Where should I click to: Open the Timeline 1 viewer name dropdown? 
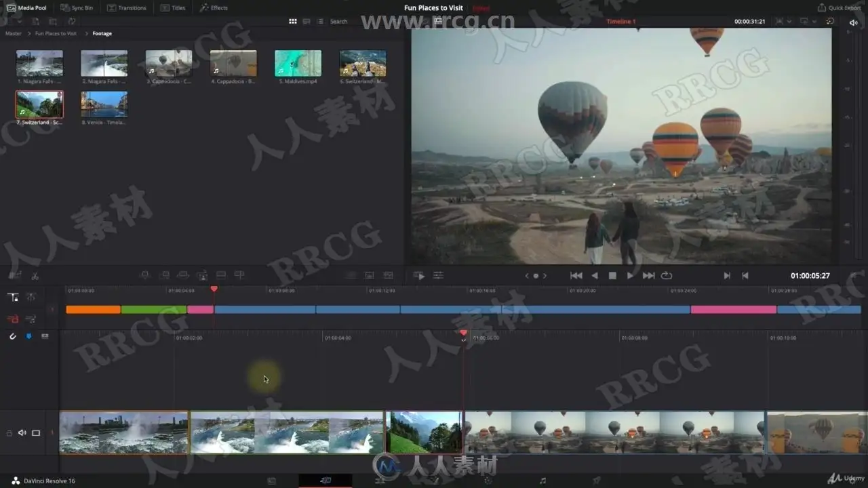pos(621,22)
